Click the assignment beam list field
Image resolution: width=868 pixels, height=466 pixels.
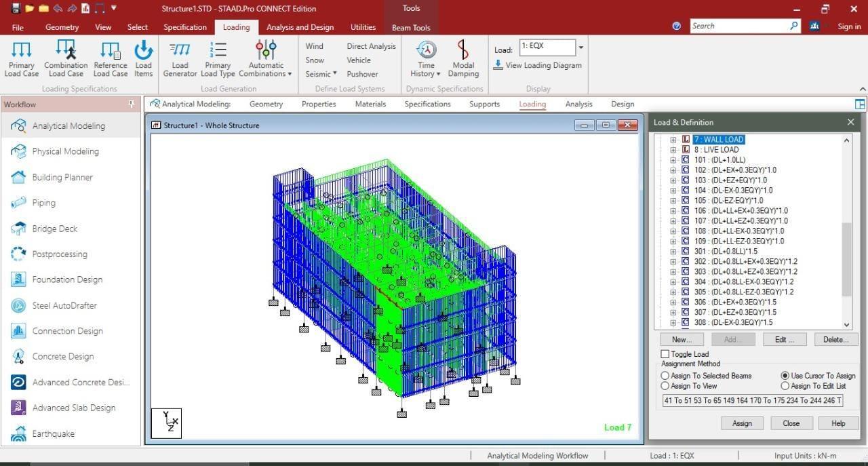point(753,400)
